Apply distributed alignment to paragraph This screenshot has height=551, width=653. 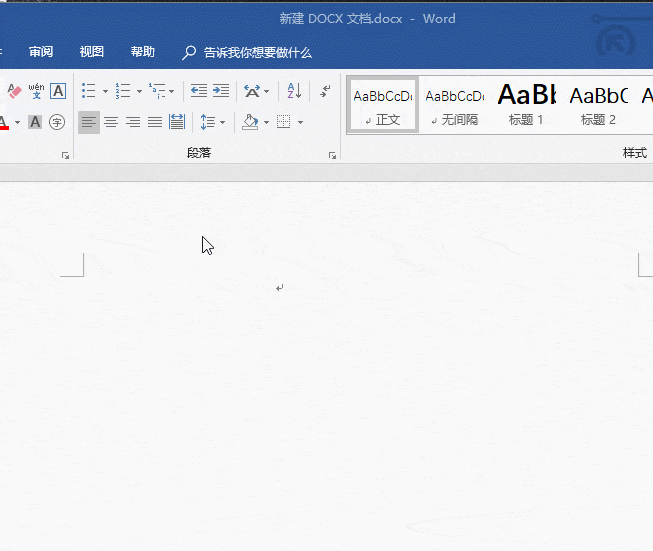[x=177, y=122]
